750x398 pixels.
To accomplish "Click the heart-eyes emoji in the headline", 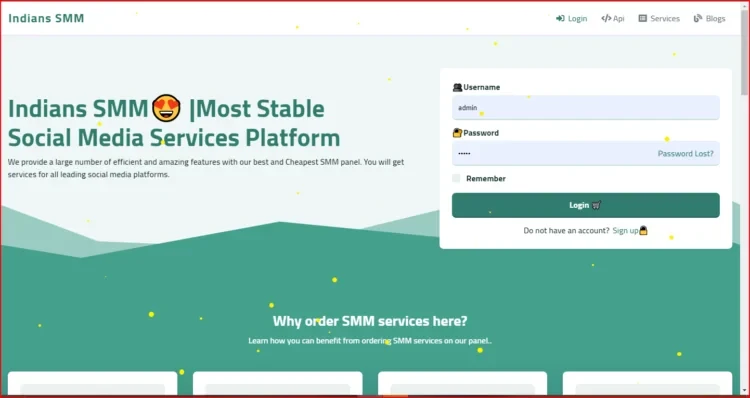I will [x=166, y=109].
